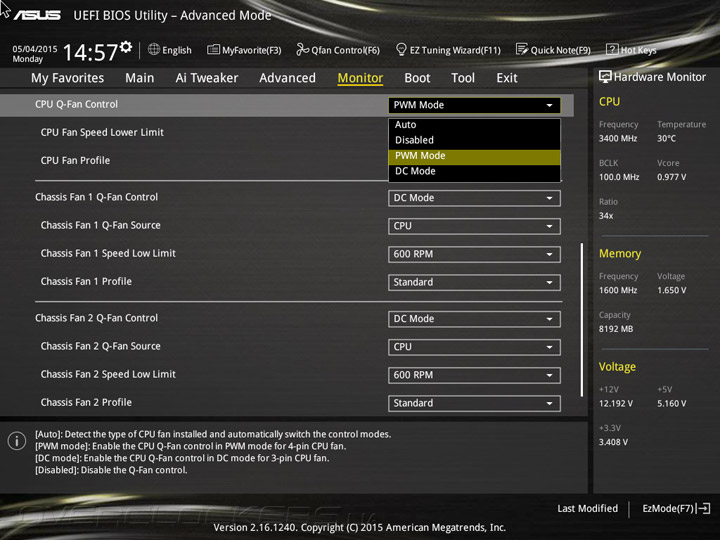
Task: Click the settings list vertical scrollbar
Action: coord(582,320)
